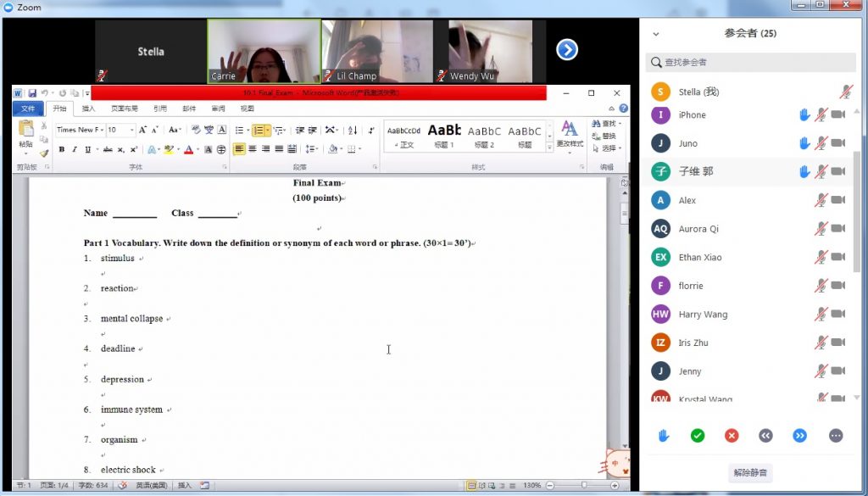Image resolution: width=868 pixels, height=496 pixels.
Task: Click the green yes checkmark reaction
Action: point(698,436)
